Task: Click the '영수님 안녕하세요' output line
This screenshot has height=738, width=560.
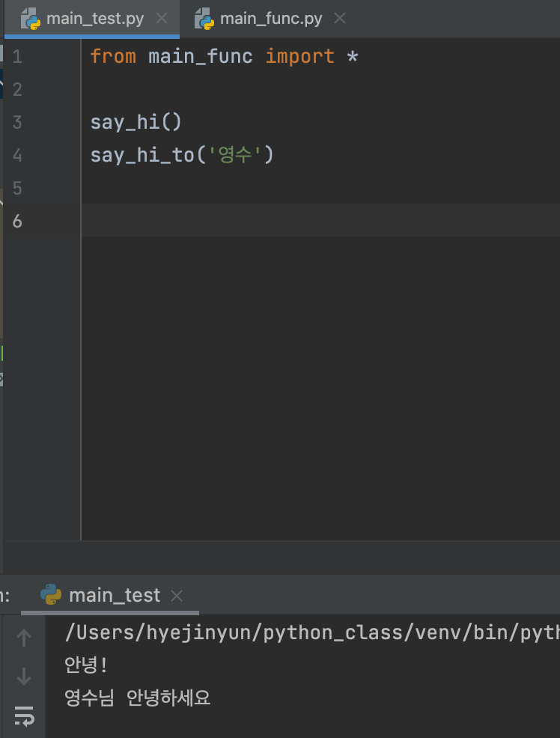Action: pyautogui.click(x=137, y=698)
